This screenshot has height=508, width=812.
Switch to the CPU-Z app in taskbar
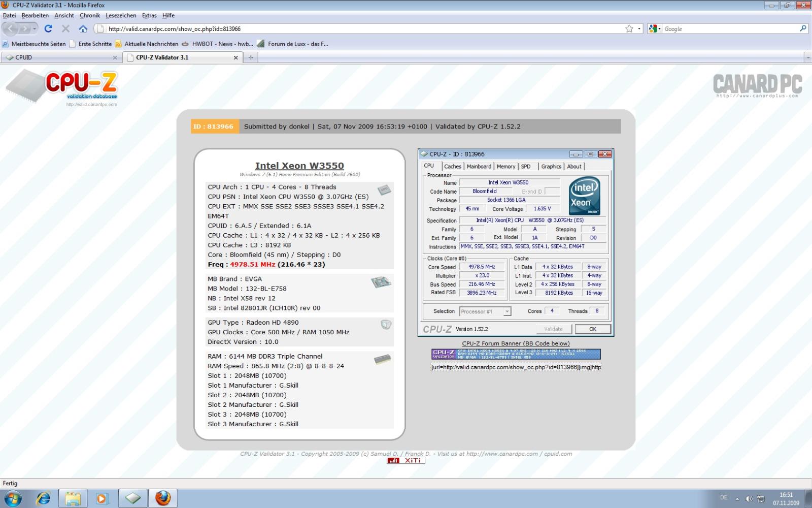coord(133,498)
